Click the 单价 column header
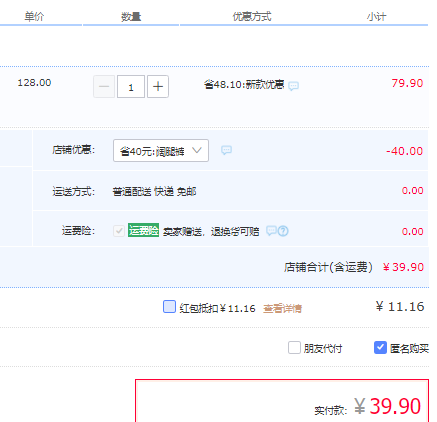 click(34, 16)
